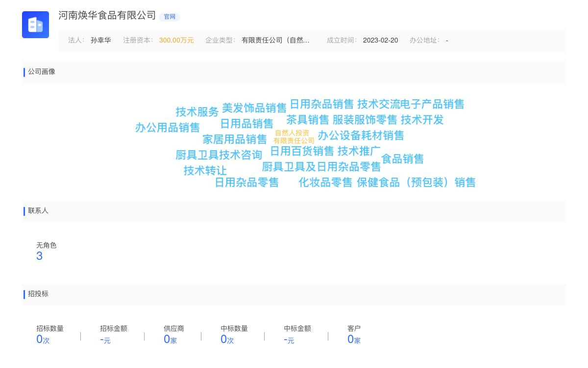This screenshot has width=588, height=368.
Task: Select word cloud tag 办公用品销售
Action: pyautogui.click(x=168, y=128)
